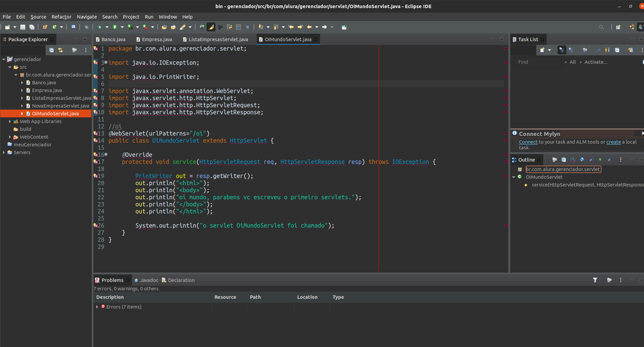This screenshot has height=347, width=644.
Task: Open Outline View Menu three-dots
Action: point(621,160)
